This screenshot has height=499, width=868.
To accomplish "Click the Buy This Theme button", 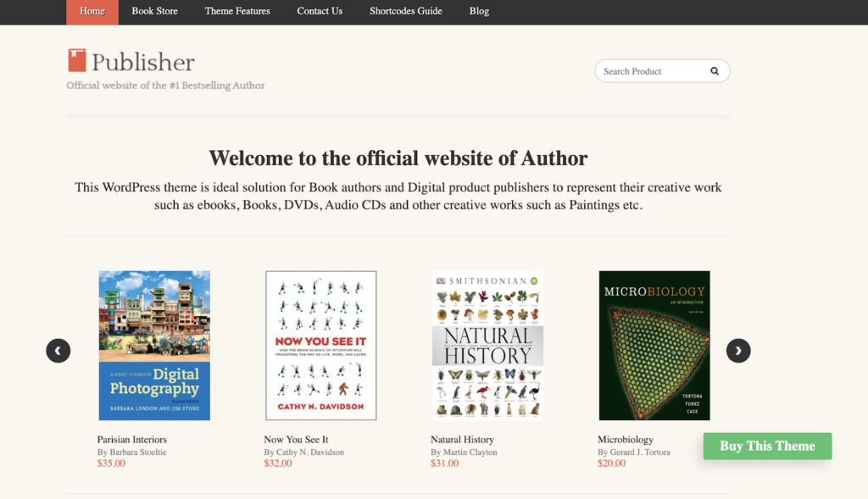I will (x=767, y=446).
